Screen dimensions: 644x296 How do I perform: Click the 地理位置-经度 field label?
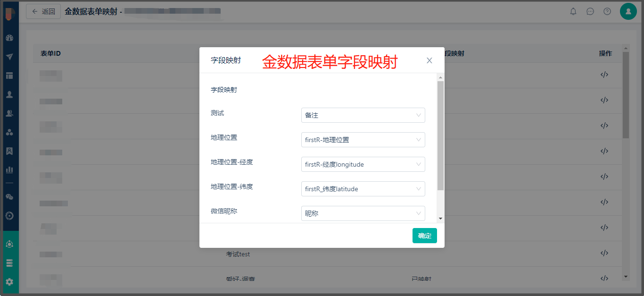point(232,162)
